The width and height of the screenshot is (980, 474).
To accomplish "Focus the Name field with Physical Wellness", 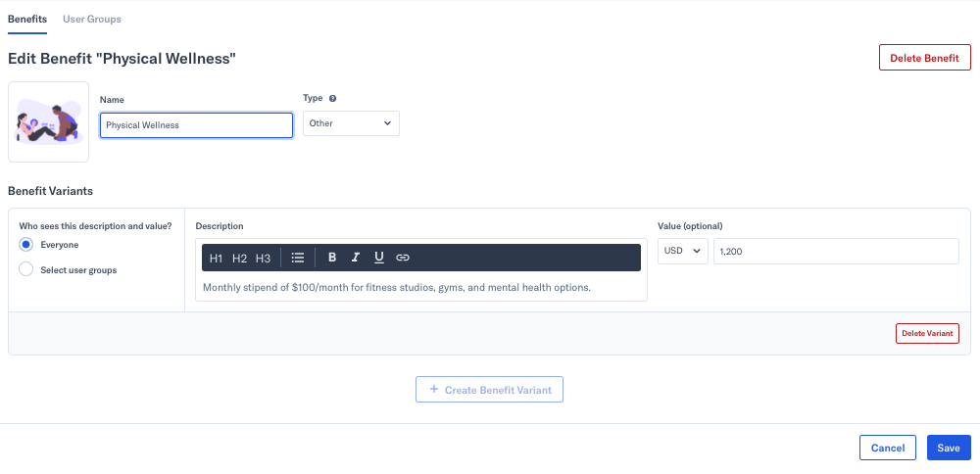I will click(x=196, y=125).
